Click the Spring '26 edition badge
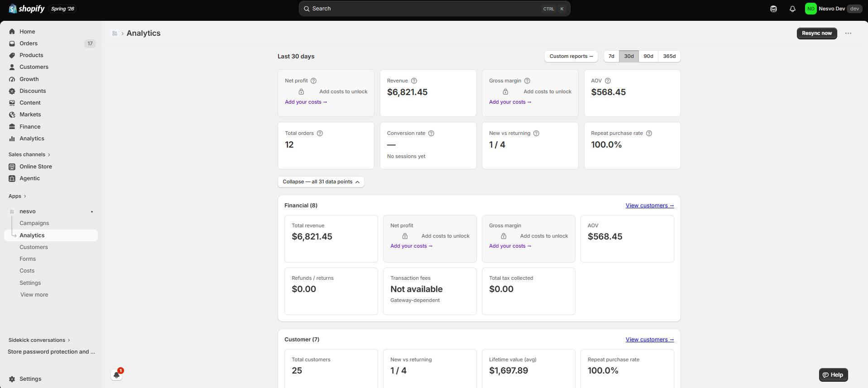The height and width of the screenshot is (388, 868). 62,9
